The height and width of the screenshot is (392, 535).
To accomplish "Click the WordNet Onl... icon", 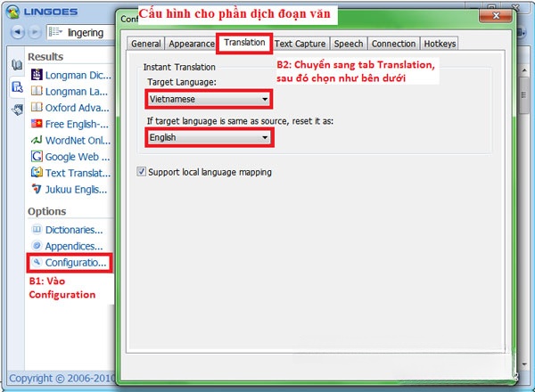I will pos(37,140).
